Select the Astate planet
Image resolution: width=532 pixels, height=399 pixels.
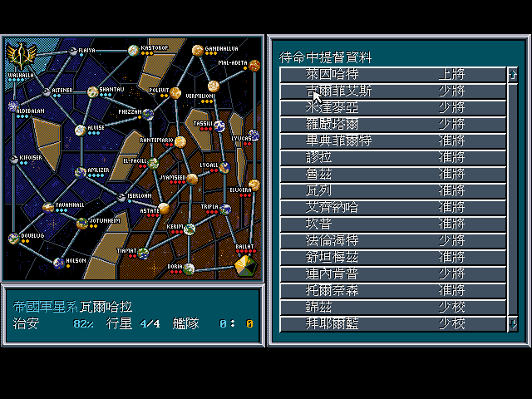point(164,209)
